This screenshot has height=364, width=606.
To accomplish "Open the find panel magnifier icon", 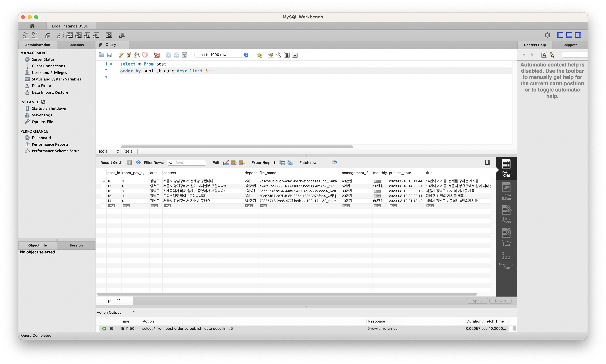I will pos(279,55).
